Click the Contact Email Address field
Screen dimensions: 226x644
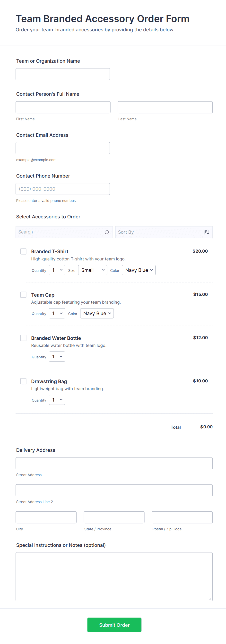(63, 148)
